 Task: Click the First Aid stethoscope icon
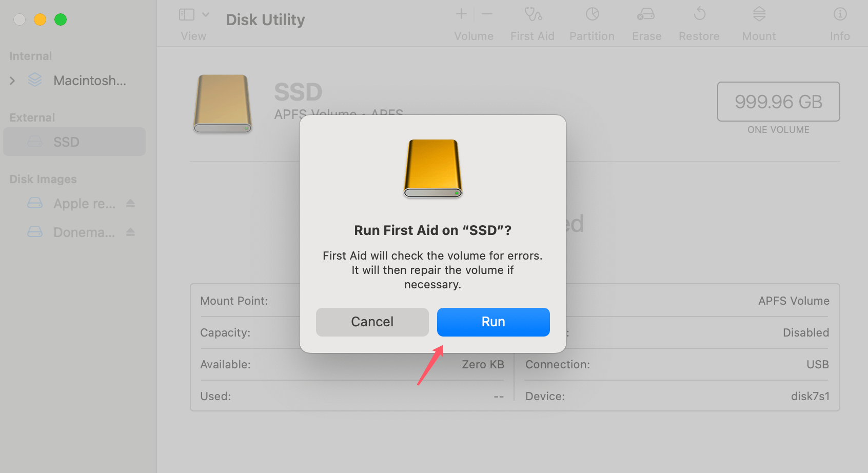(x=532, y=14)
